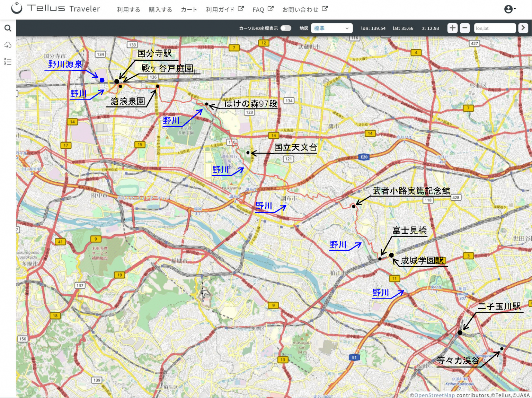Click the OpenStreetMap attribution link
This screenshot has width=532, height=398.
coord(434,395)
